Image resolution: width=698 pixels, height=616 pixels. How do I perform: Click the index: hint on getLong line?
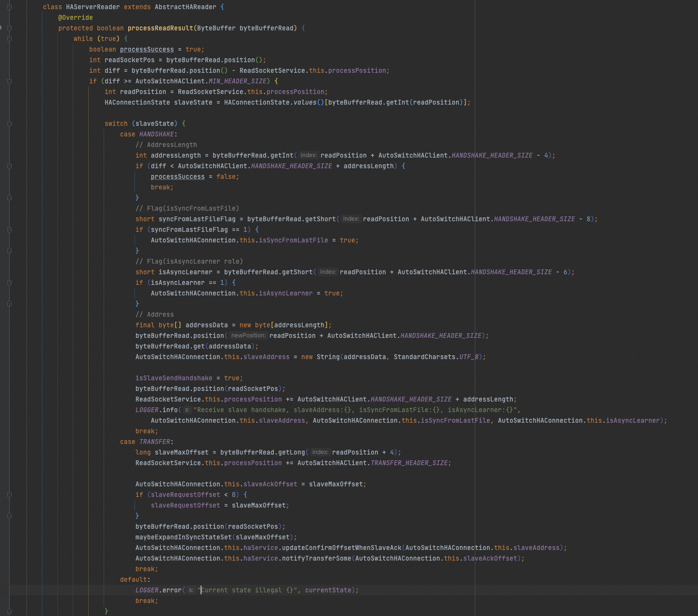(x=320, y=453)
